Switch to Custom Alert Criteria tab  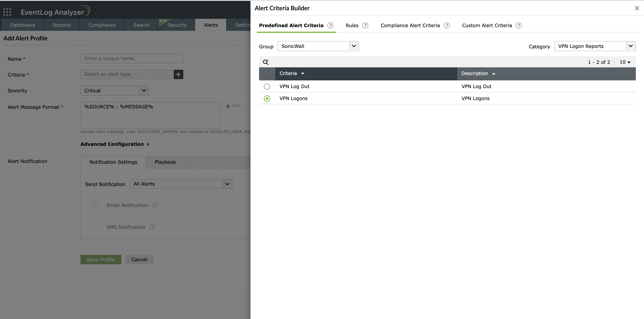[487, 25]
